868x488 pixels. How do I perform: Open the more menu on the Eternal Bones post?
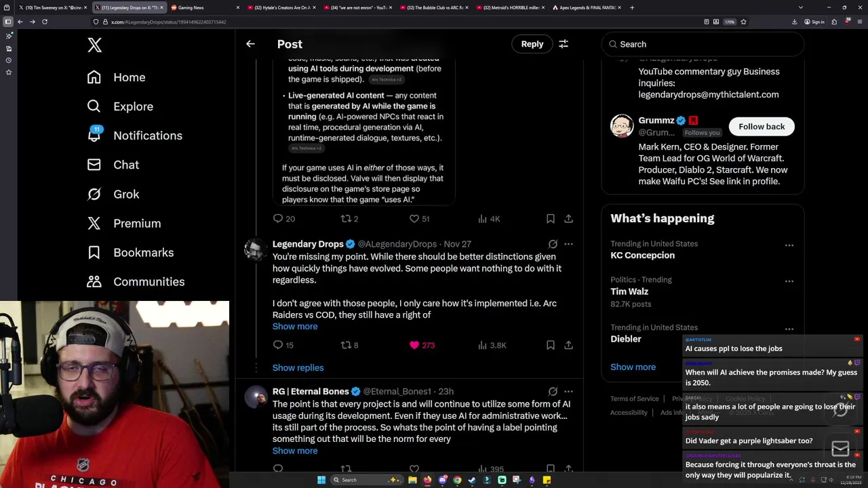pos(569,392)
